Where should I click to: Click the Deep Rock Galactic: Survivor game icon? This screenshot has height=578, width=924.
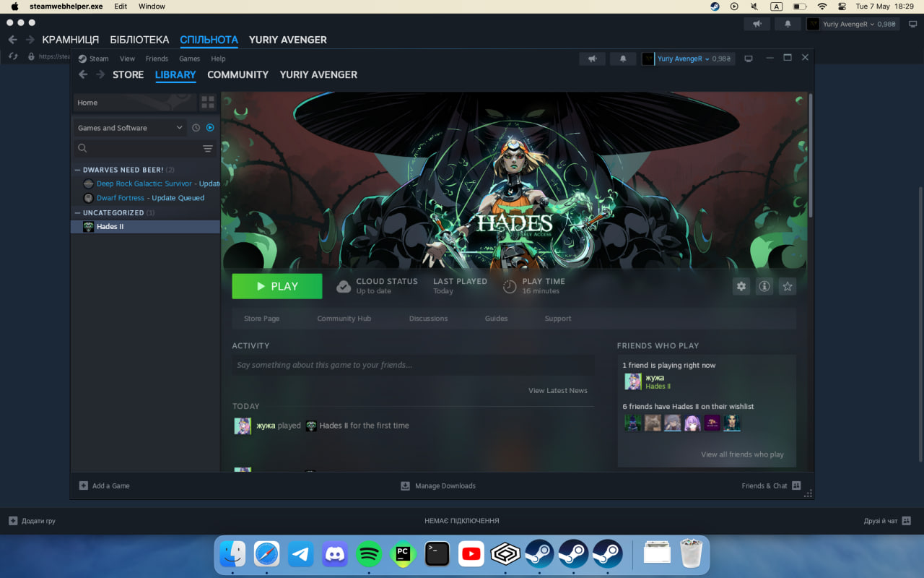(x=88, y=184)
